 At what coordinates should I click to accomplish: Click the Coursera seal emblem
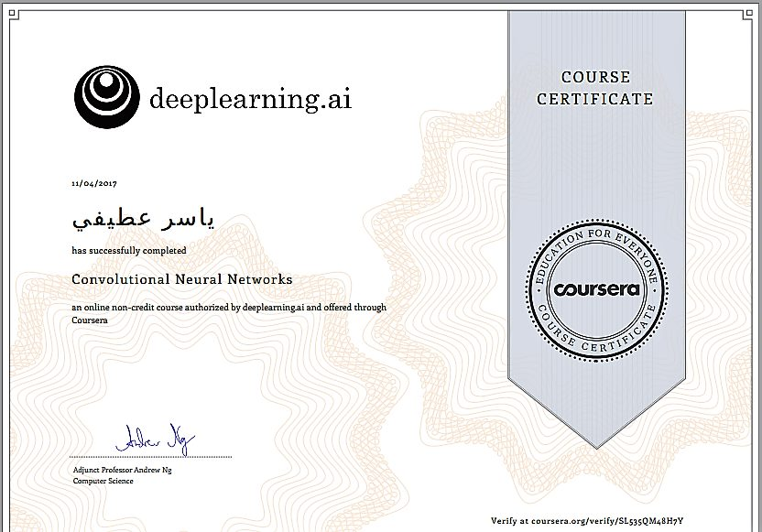click(x=596, y=290)
